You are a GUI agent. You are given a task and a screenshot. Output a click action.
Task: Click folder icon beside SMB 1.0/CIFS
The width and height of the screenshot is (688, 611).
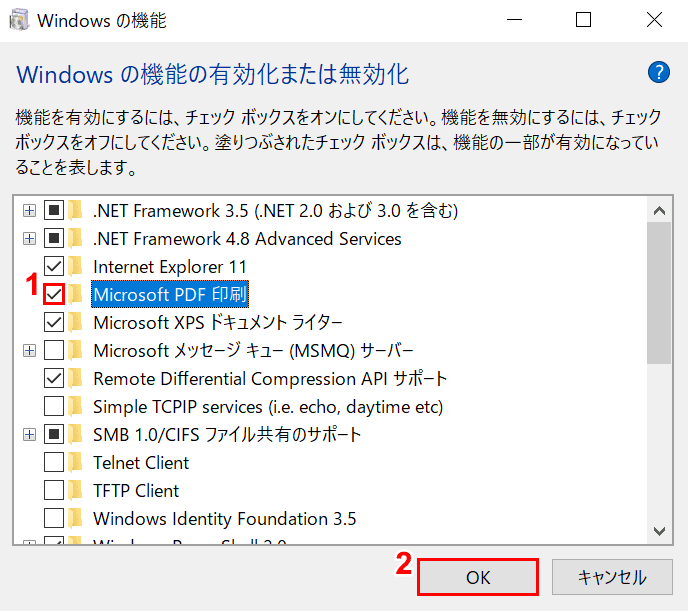[x=76, y=435]
